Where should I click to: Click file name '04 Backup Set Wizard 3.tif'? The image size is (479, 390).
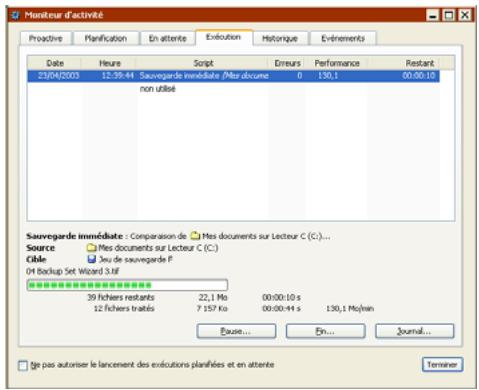72,271
